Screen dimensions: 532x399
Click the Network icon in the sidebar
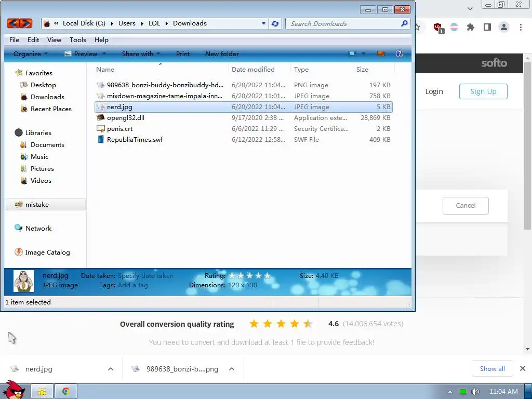[x=18, y=228]
